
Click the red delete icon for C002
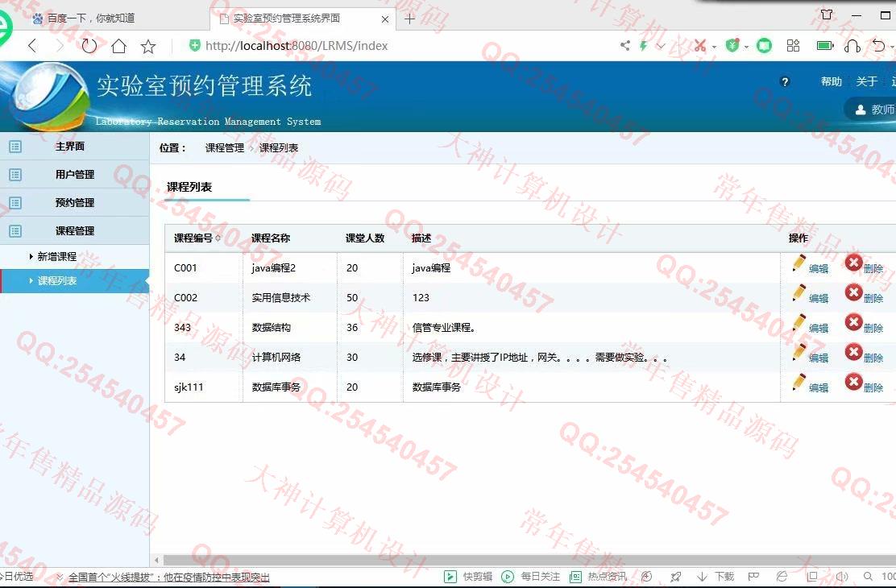coord(854,292)
